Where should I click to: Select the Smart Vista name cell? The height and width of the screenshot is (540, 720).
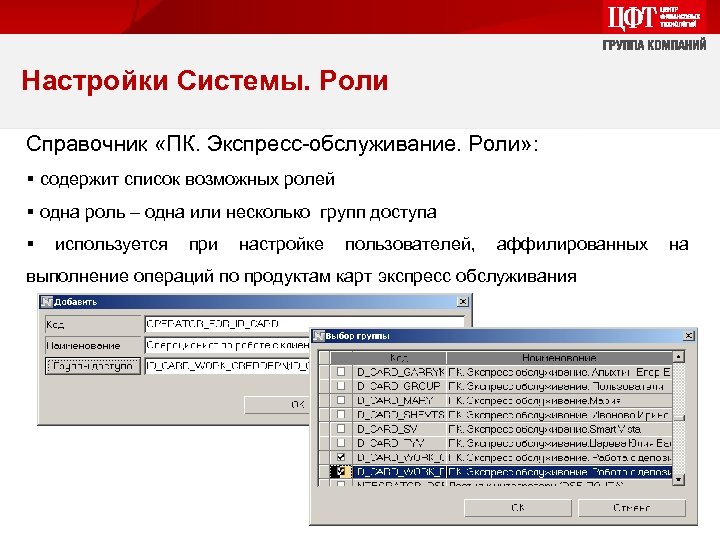tap(559, 429)
